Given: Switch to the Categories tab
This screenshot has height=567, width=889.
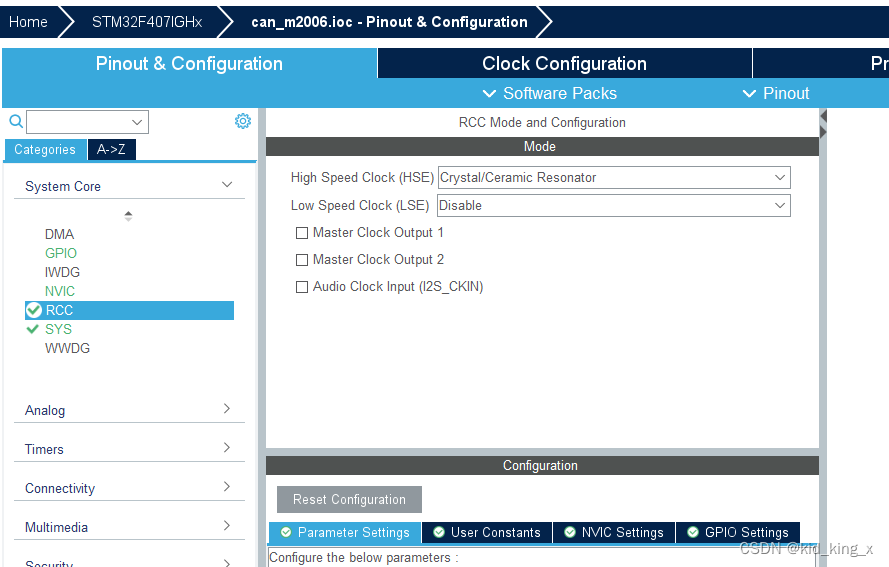Looking at the screenshot, I should 45,150.
